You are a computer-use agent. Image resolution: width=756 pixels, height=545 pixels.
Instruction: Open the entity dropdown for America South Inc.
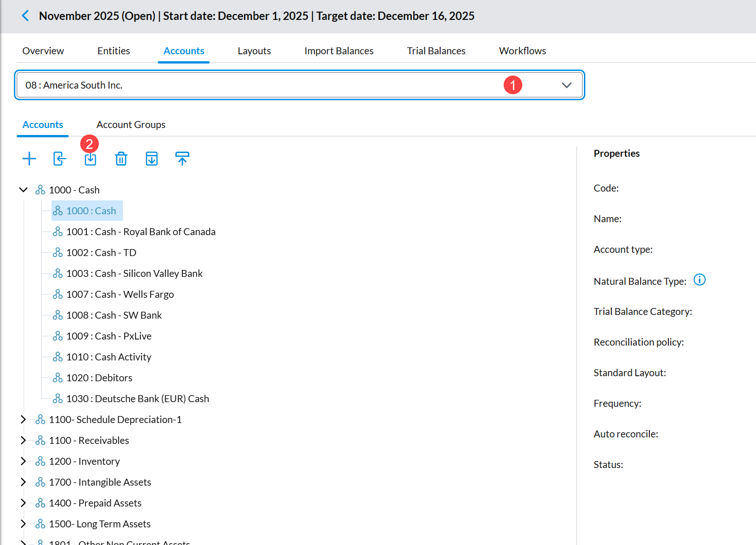coord(566,85)
